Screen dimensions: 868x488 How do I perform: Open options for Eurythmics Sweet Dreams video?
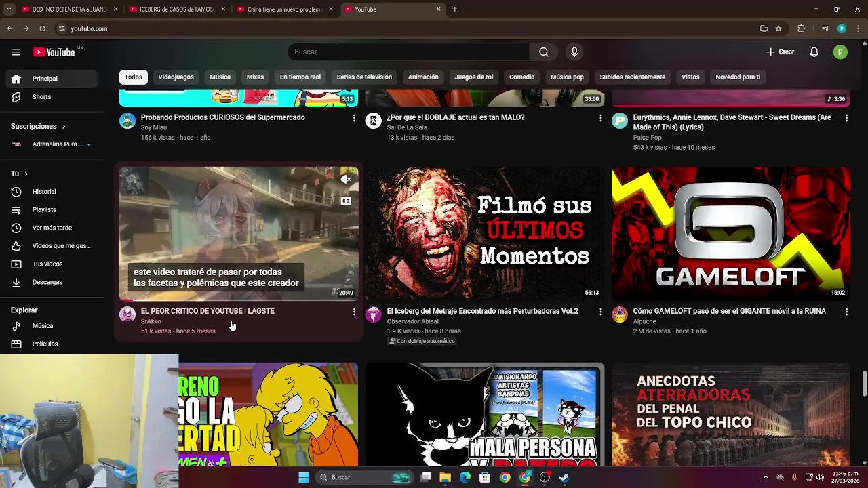[846, 118]
